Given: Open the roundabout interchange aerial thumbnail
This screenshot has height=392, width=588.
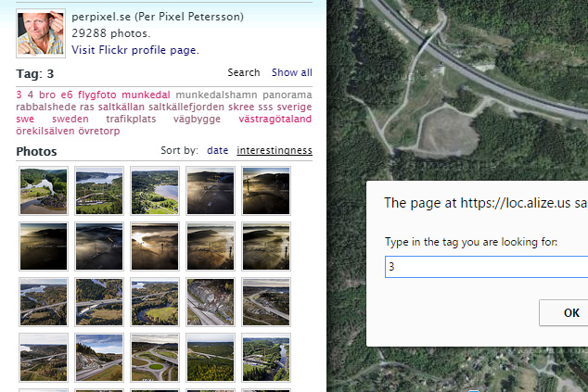Looking at the screenshot, I should (155, 358).
